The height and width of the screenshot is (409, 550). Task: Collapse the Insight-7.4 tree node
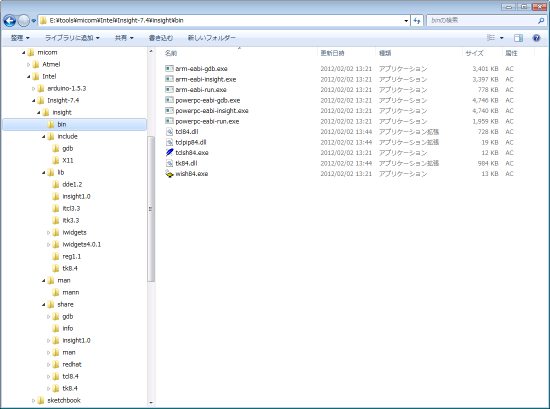[34, 101]
